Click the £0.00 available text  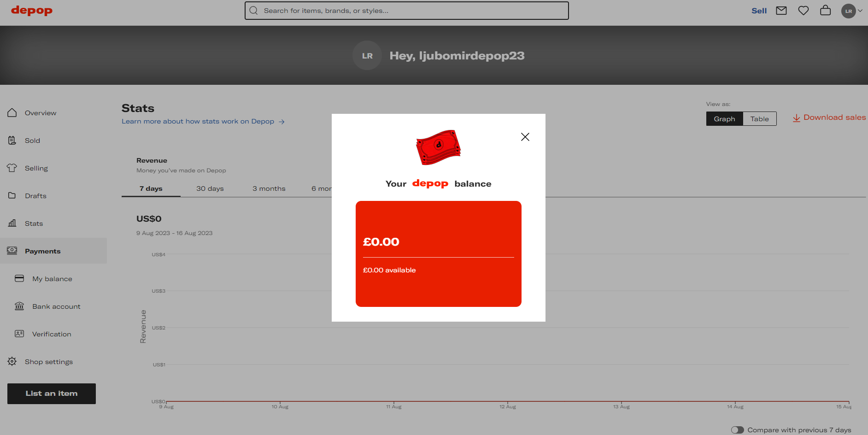389,270
